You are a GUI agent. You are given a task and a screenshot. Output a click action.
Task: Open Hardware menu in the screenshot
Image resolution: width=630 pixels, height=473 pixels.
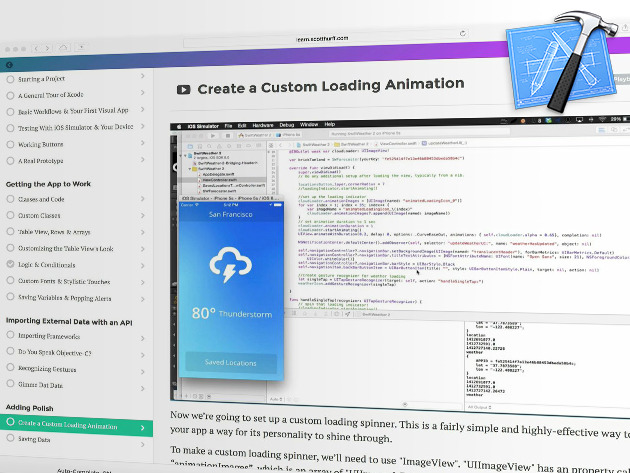tap(263, 125)
